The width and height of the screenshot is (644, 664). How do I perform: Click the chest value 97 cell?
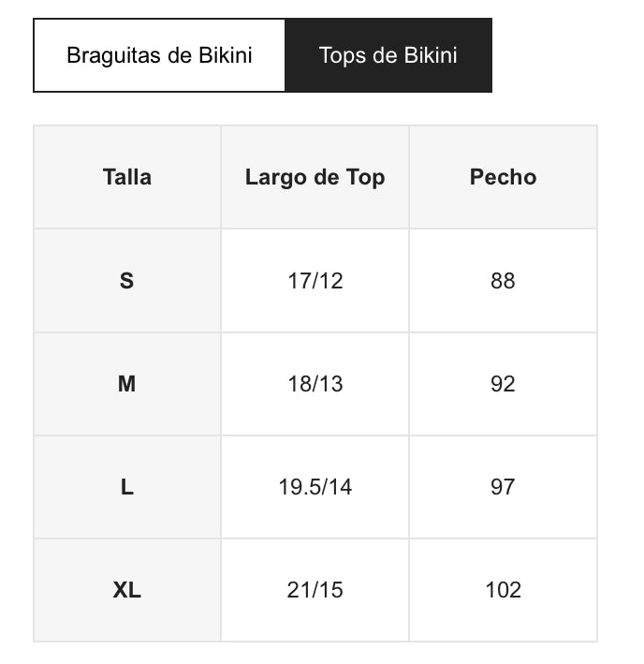pyautogui.click(x=503, y=486)
